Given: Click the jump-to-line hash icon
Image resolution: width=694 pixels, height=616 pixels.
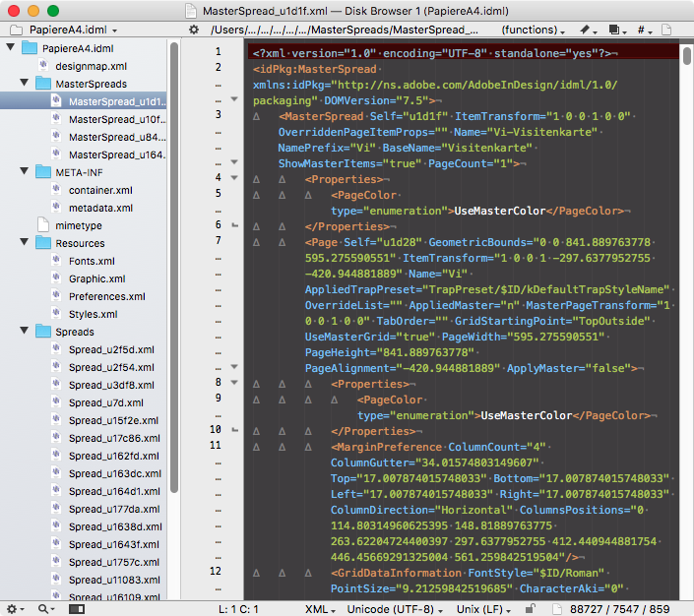Looking at the screenshot, I should point(643,31).
